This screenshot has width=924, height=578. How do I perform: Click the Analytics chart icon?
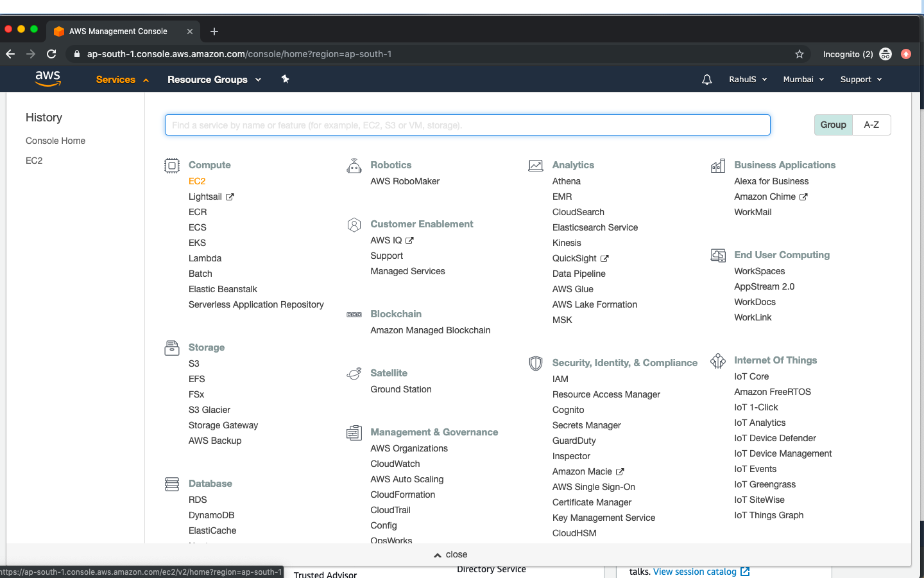pyautogui.click(x=536, y=165)
